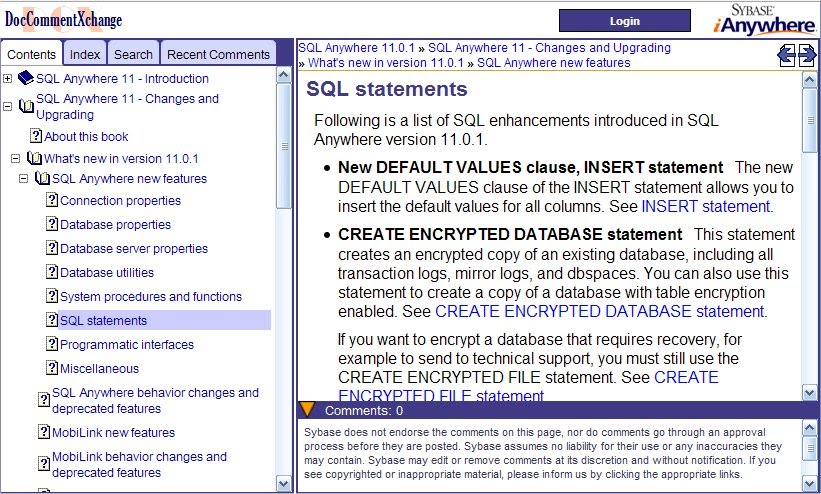Click the page icon next to Database properties
This screenshot has width=821, height=494.
coord(52,224)
